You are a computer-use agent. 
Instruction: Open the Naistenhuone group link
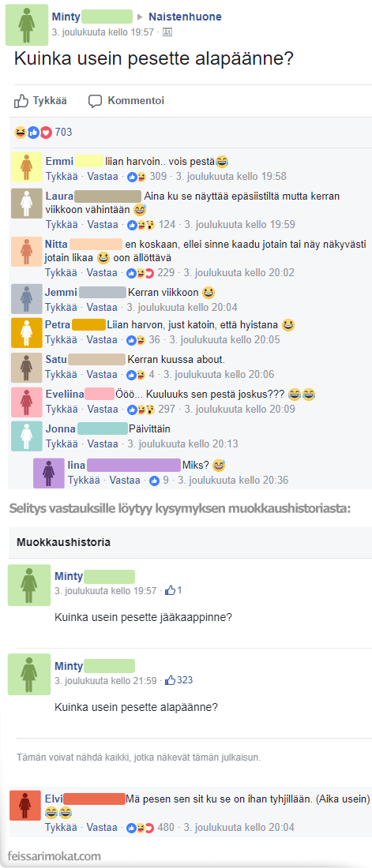point(185,17)
